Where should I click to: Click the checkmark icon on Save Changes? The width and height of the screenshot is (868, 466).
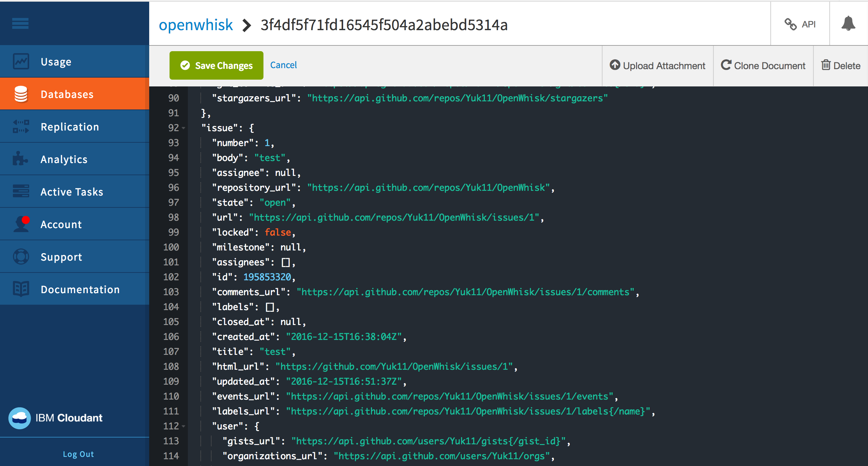[x=185, y=65]
